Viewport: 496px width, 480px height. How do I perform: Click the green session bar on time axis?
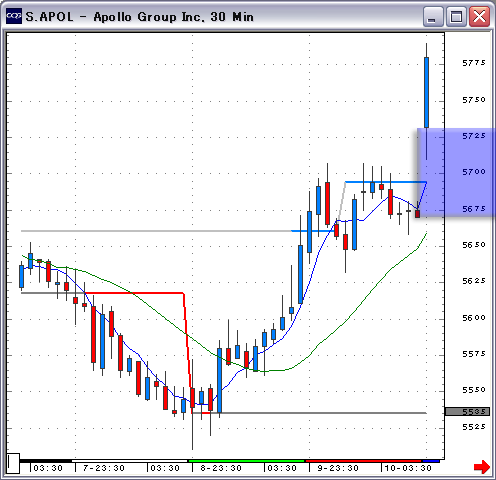point(246,461)
